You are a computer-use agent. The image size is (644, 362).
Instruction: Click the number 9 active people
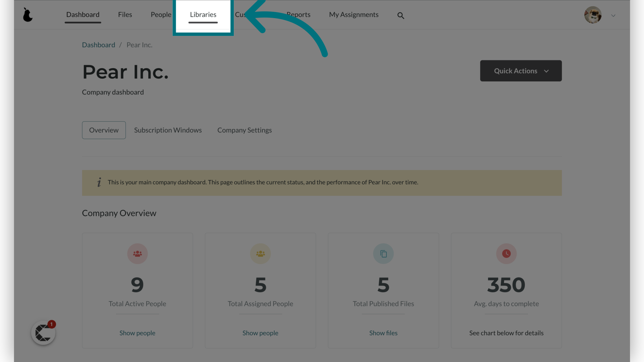pos(137,285)
